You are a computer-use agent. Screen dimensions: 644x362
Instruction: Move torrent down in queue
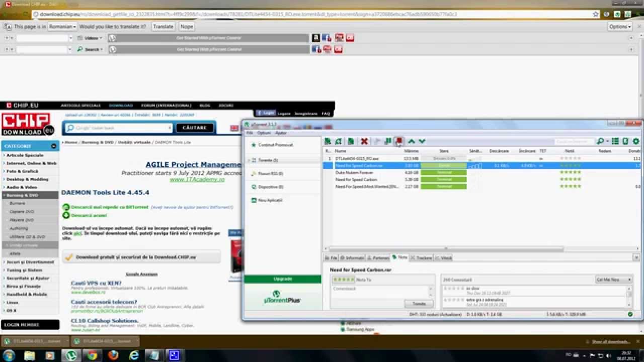[422, 141]
